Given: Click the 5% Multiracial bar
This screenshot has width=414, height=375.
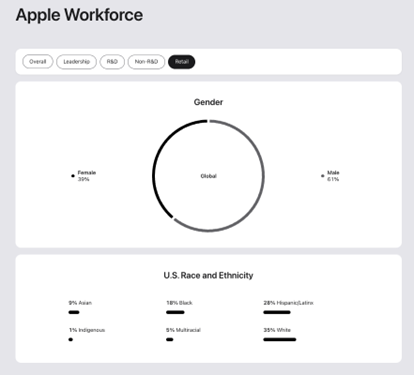Looking at the screenshot, I should (x=170, y=339).
